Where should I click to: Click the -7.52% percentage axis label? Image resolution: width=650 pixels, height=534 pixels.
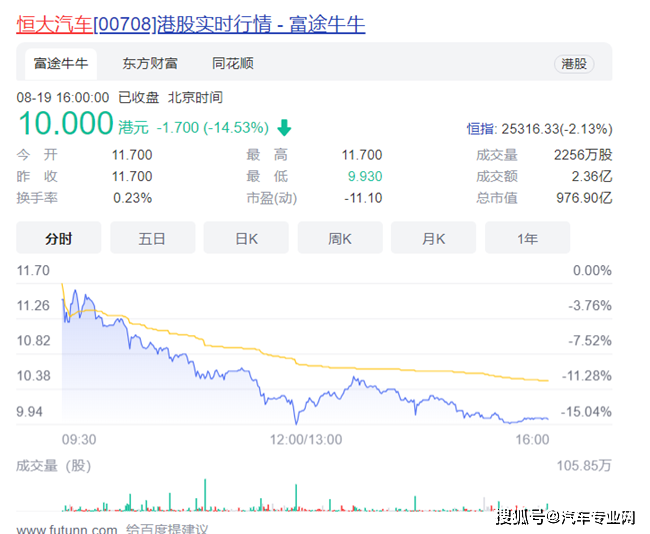tap(590, 341)
